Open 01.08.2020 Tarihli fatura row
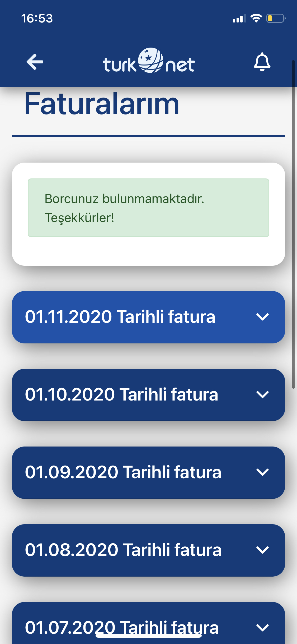The height and width of the screenshot is (644, 297). coord(148,550)
